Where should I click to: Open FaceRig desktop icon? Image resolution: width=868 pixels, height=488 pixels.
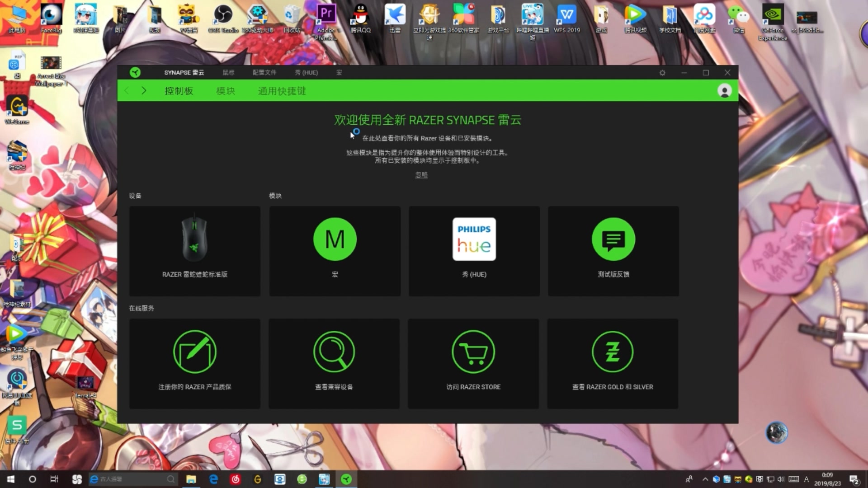pos(51,18)
